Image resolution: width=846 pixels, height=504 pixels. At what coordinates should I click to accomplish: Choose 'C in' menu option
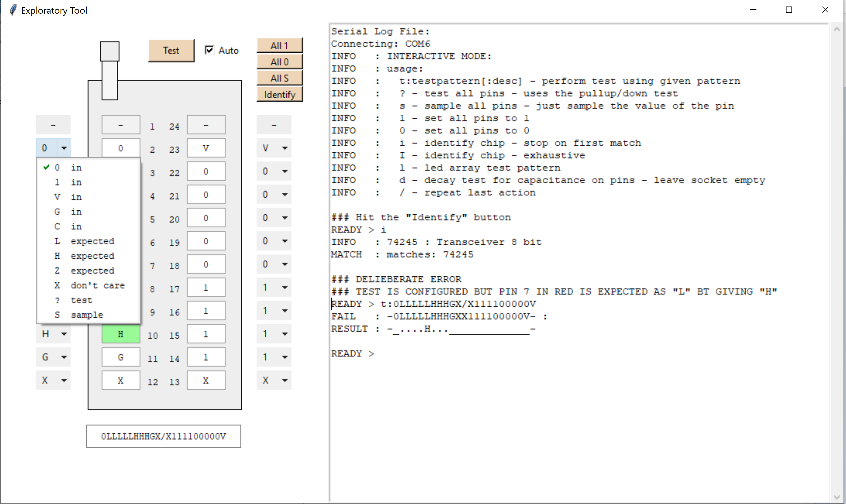(88, 226)
